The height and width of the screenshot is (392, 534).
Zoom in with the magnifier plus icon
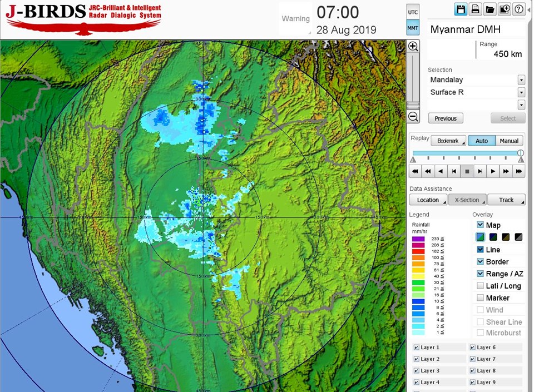click(413, 47)
